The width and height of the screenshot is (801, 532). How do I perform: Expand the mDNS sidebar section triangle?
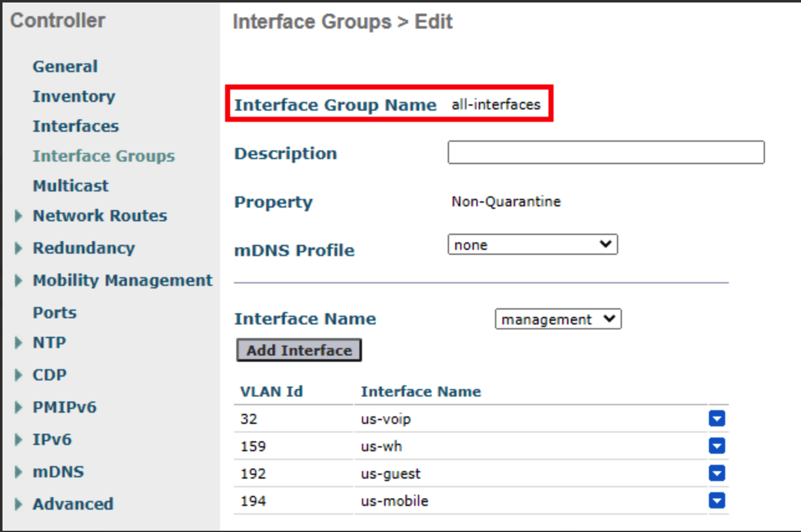click(x=19, y=472)
